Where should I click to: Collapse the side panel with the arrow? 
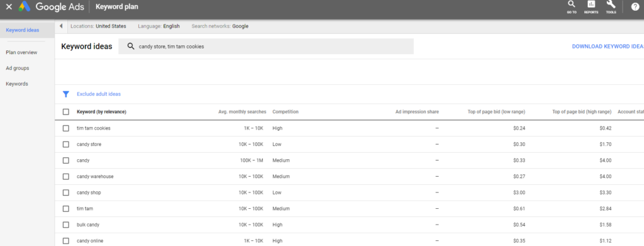tap(61, 26)
